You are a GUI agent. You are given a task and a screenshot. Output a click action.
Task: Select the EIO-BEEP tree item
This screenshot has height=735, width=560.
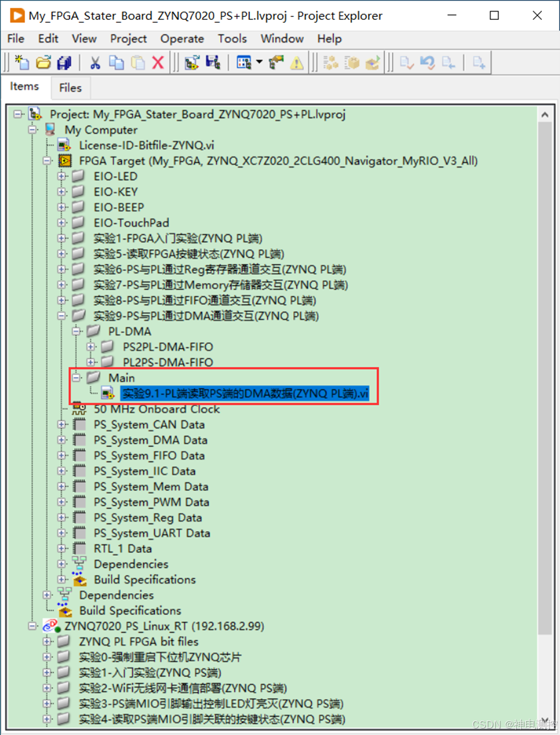(119, 207)
